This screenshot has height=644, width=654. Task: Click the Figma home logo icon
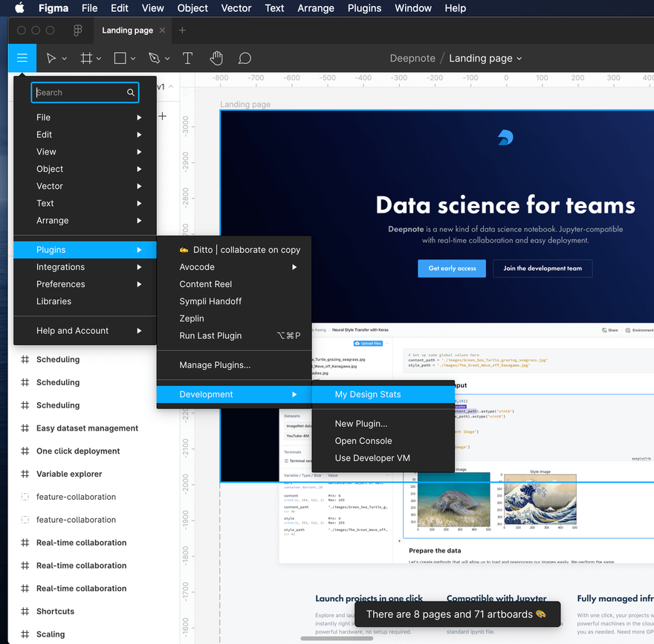point(77,30)
